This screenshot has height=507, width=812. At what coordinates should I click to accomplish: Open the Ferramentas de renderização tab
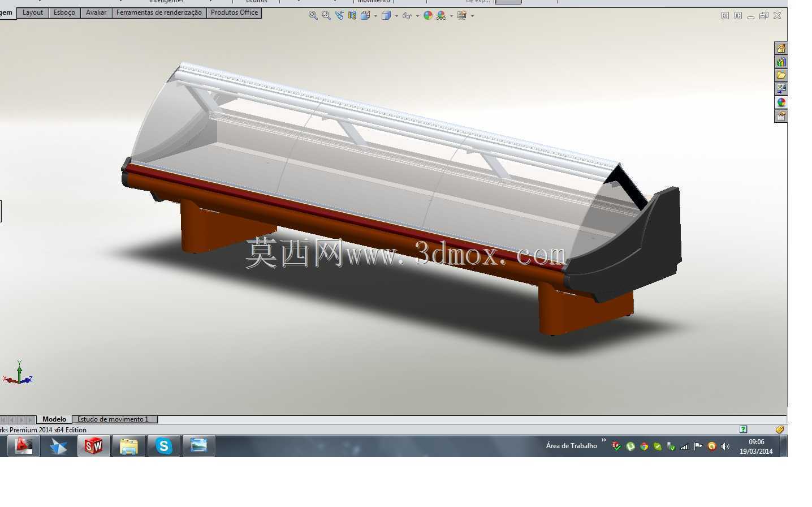(159, 12)
